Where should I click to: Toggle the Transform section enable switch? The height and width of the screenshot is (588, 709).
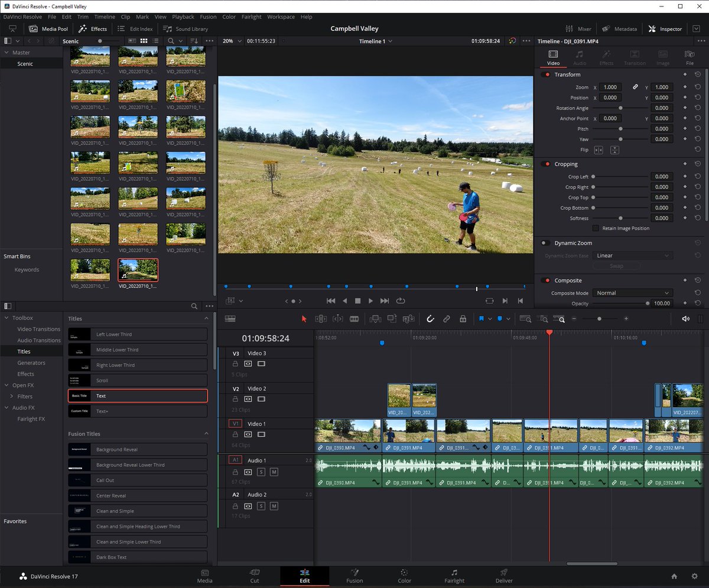tap(545, 74)
